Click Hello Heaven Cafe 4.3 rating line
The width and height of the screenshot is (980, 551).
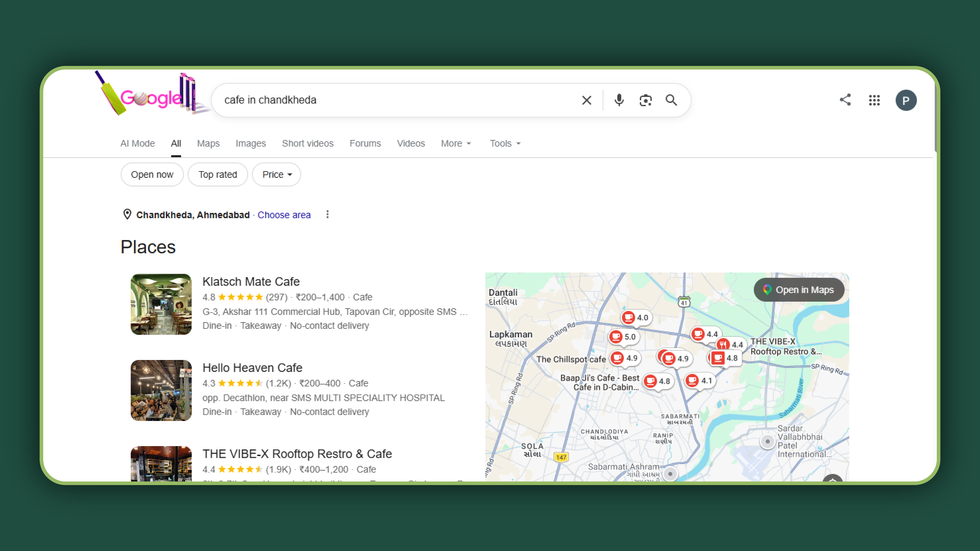click(285, 383)
